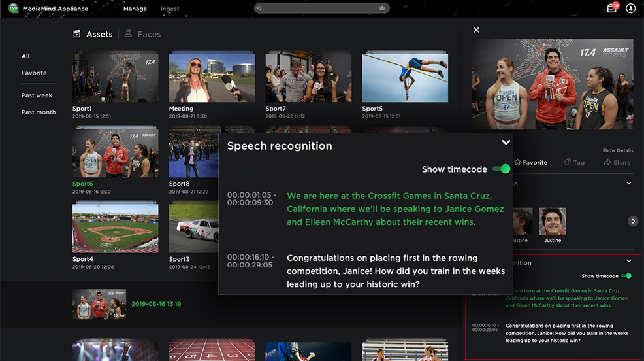Go to next faces with arrow
This screenshot has width=644, height=361.
click(x=633, y=221)
